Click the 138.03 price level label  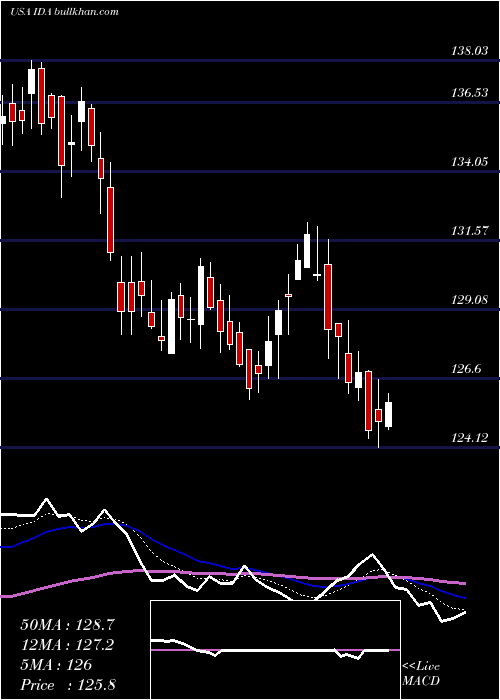click(x=470, y=51)
